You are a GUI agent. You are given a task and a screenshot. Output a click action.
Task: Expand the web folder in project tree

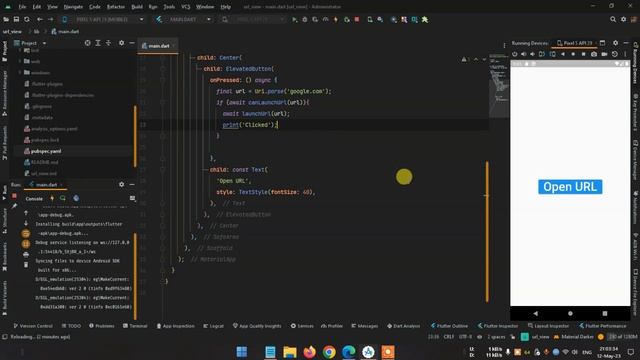click(20, 61)
